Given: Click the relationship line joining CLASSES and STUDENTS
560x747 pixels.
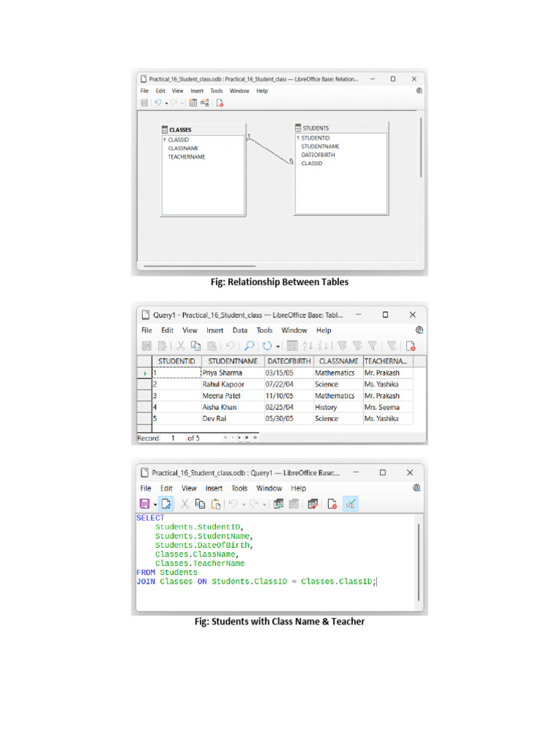Looking at the screenshot, I should pyautogui.click(x=270, y=150).
